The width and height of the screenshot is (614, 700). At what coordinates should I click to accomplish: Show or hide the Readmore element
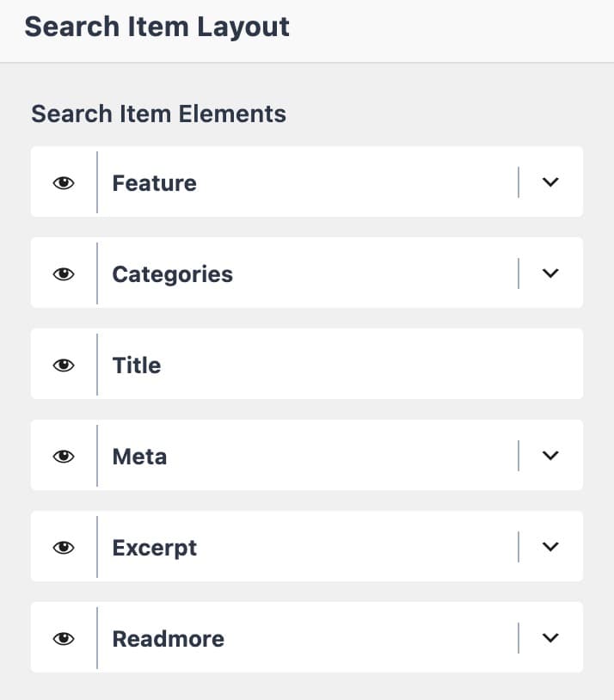tap(64, 638)
